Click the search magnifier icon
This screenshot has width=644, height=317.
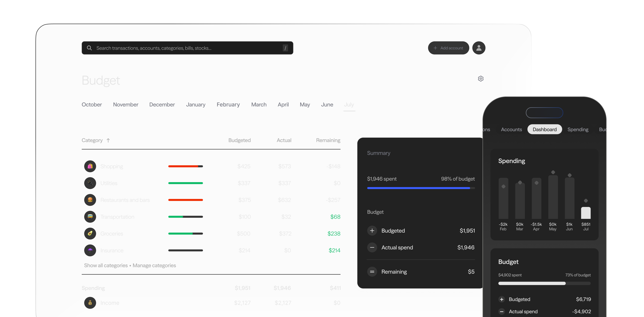click(x=89, y=48)
